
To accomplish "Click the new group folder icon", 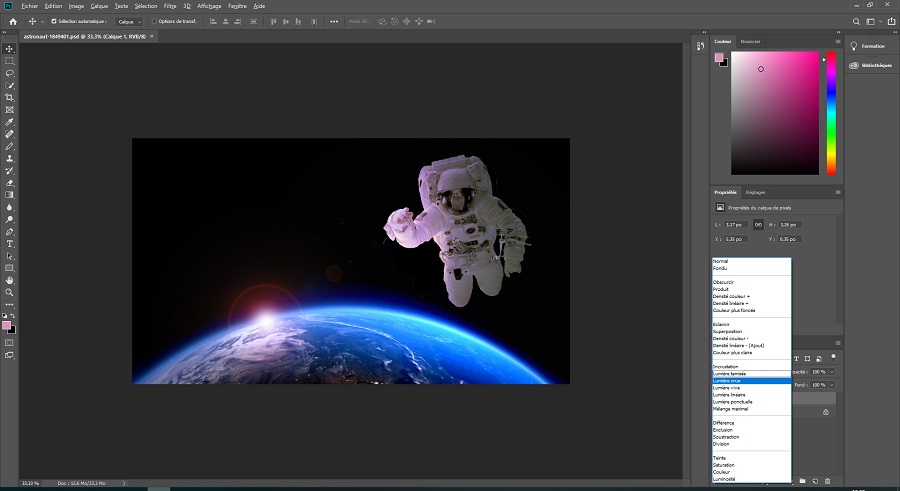I will click(802, 481).
